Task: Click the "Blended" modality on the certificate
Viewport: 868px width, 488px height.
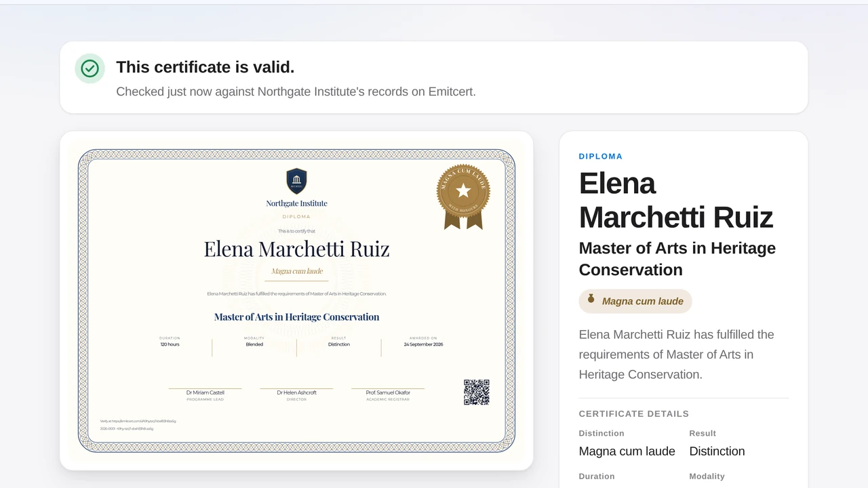Action: tap(254, 344)
